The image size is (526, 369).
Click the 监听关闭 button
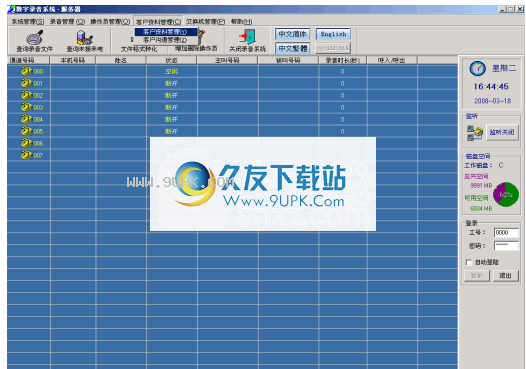pos(502,132)
